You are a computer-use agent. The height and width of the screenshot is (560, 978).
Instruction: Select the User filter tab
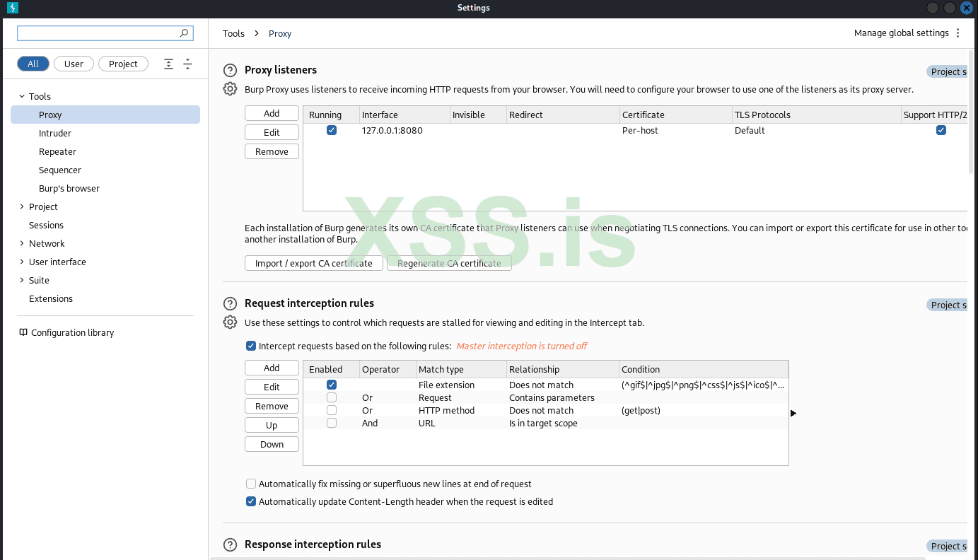pos(74,64)
